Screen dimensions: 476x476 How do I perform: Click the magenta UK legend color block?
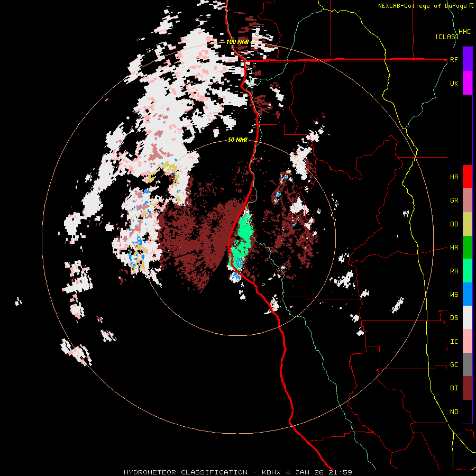(x=467, y=83)
